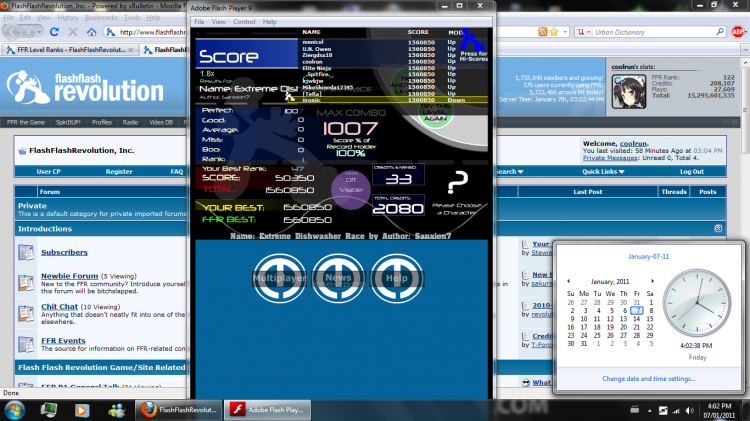Open the search engine selector dropdown
750x421 pixels.
(583, 32)
